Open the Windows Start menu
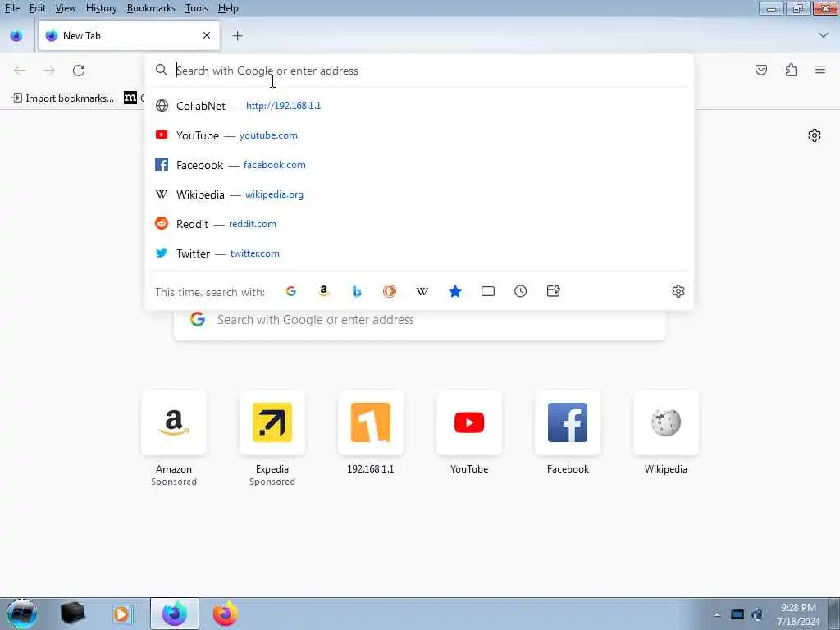 click(22, 614)
